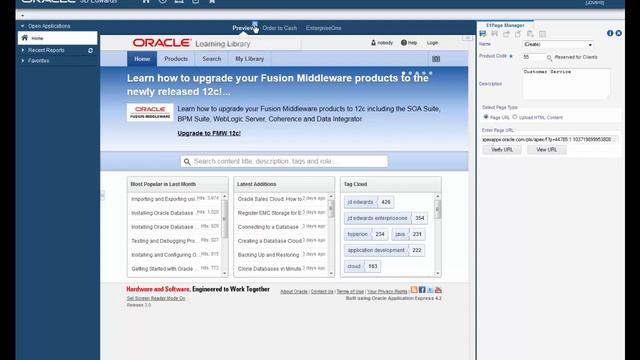Viewport: 640px width, 360px height.
Task: Open the My Library tab
Action: [249, 59]
